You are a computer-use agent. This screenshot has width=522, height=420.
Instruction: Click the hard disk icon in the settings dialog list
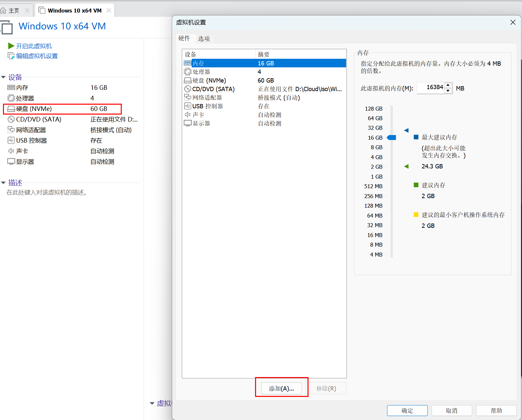(188, 80)
